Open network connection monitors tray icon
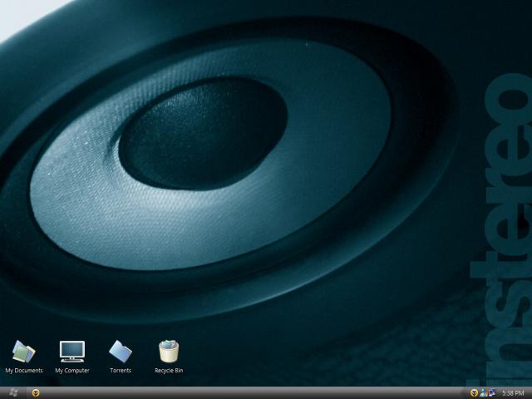 coord(491,393)
